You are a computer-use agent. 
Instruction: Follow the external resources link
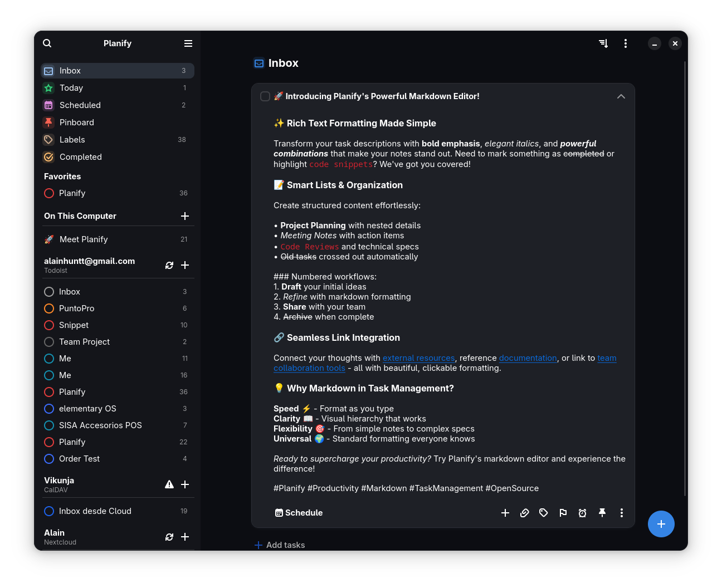418,358
